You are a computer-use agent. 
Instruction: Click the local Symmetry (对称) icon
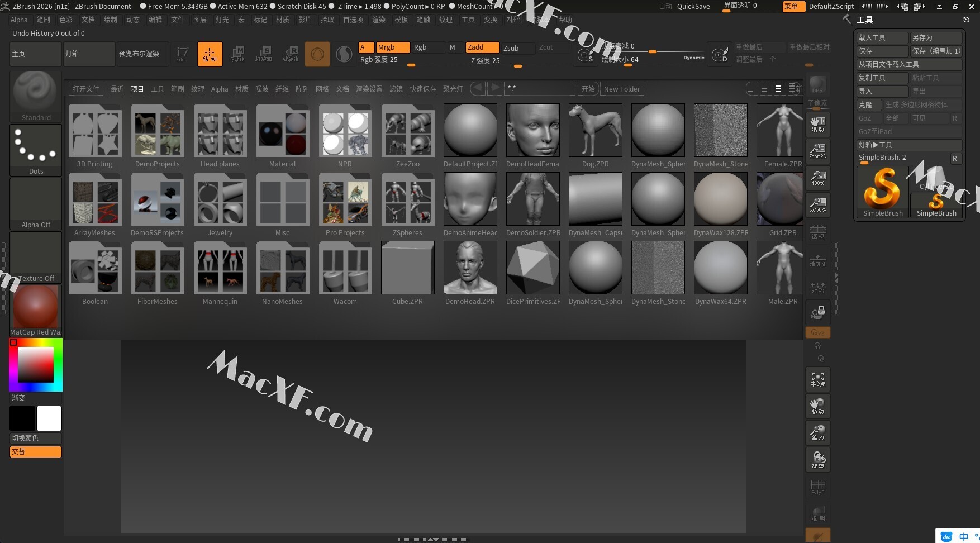pyautogui.click(x=817, y=287)
